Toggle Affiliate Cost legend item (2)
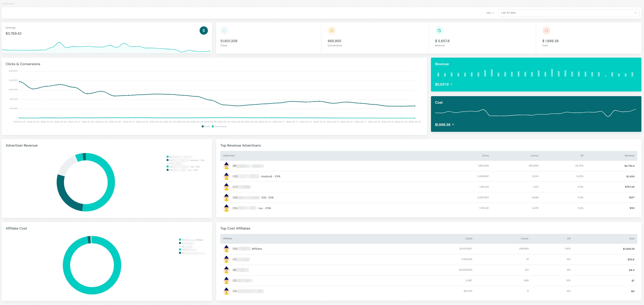 click(187, 243)
